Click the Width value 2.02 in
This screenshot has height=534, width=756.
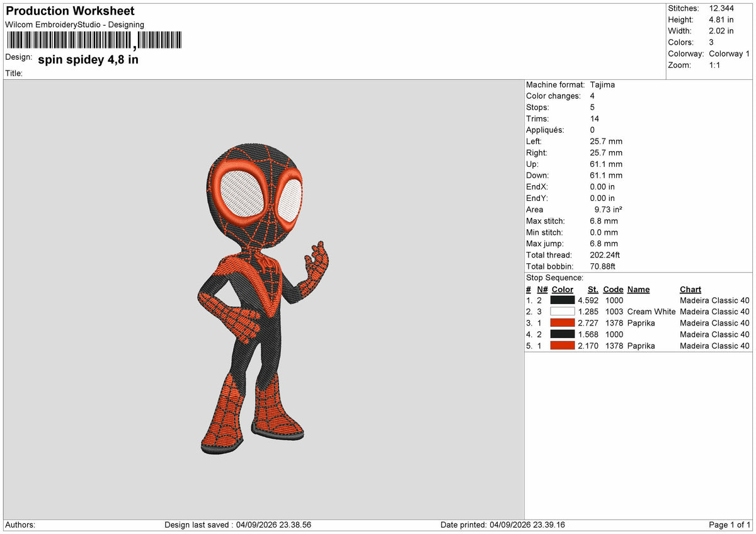tap(721, 31)
